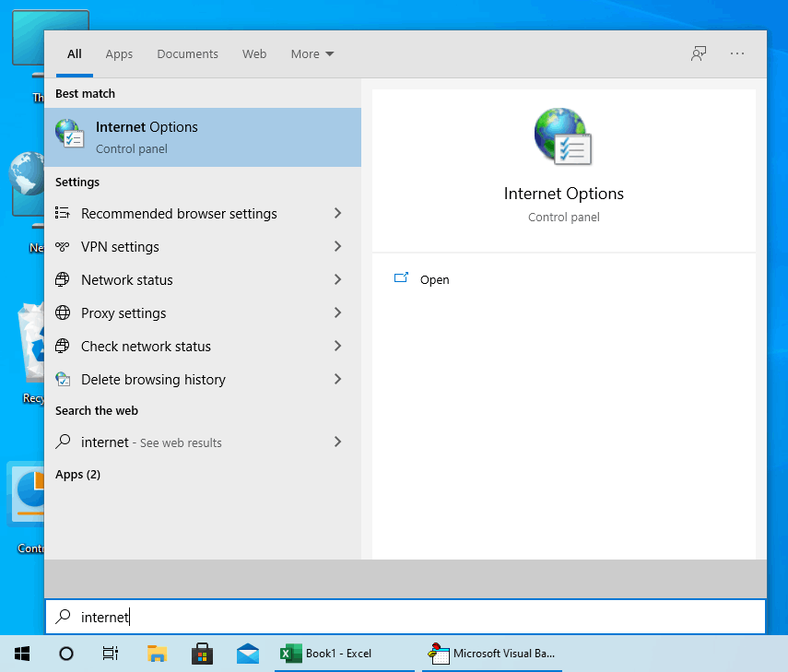Choose the VPN settings result
This screenshot has width=788, height=672.
203,246
